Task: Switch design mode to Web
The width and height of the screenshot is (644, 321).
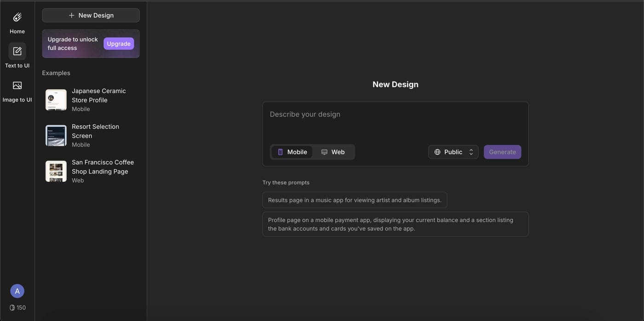Action: click(x=333, y=152)
